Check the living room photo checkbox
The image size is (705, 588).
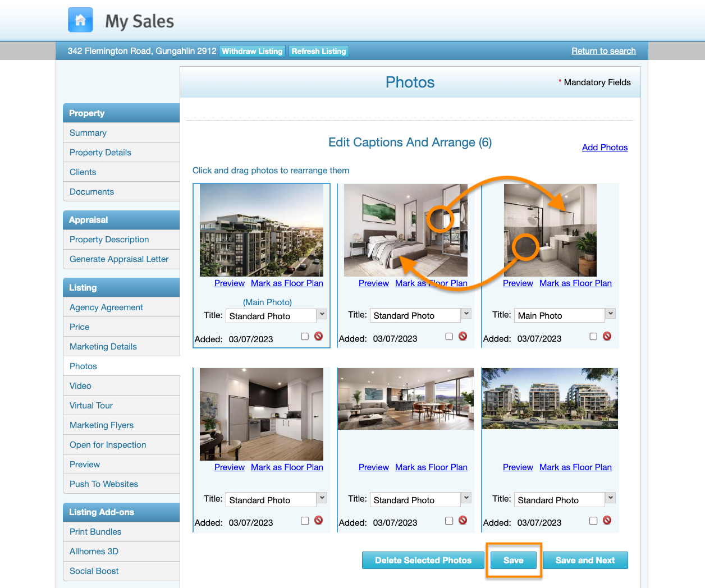449,520
